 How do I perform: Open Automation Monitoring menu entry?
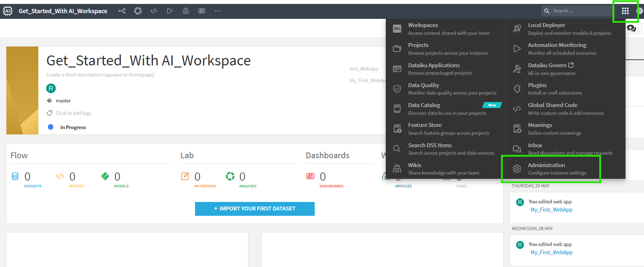[x=565, y=49]
